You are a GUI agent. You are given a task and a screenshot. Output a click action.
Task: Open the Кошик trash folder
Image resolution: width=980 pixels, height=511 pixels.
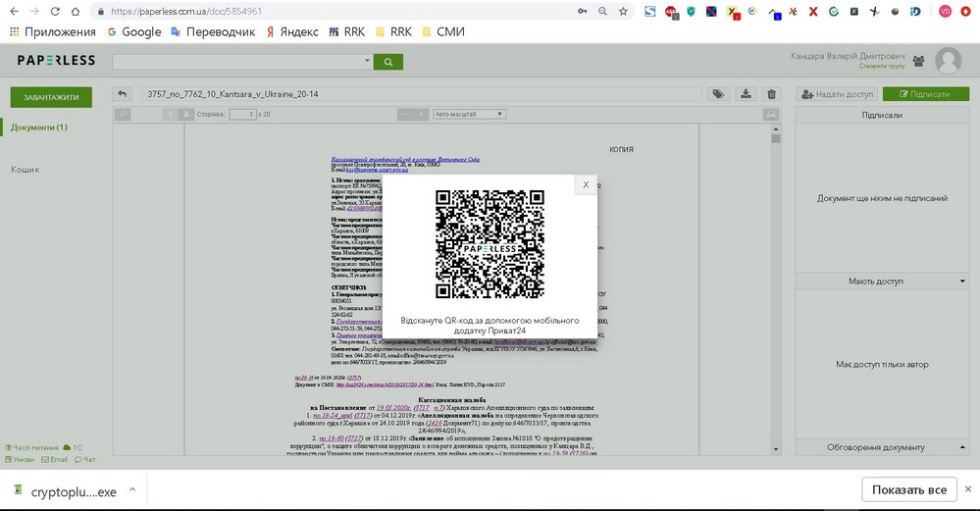pos(25,170)
